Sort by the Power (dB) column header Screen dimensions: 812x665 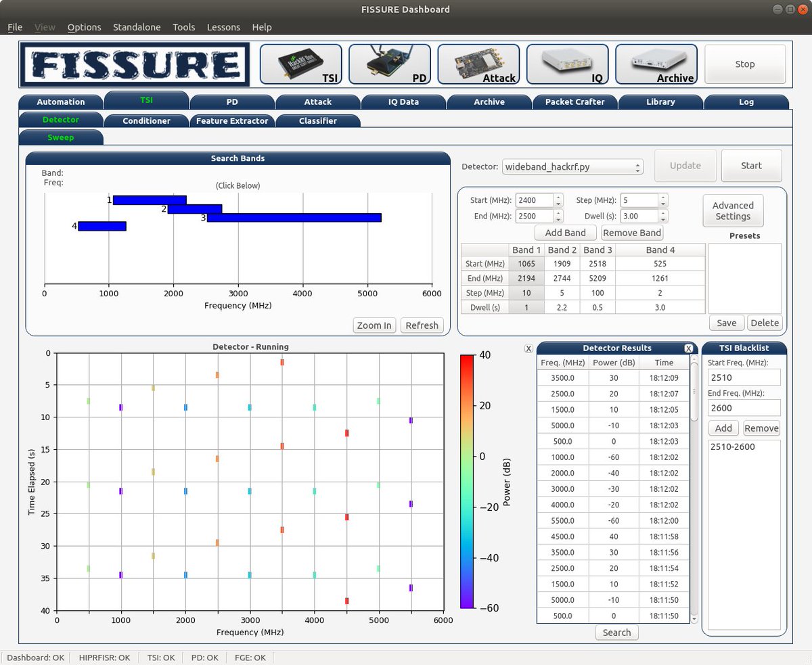(x=614, y=363)
